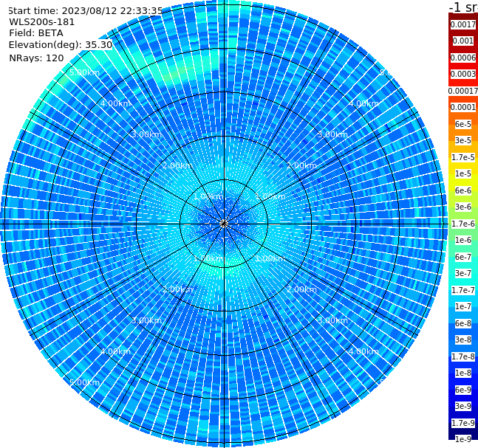This screenshot has width=478, height=448.
Task: Click the 2.00km range label in upper-left quadrant
Action: coord(178,165)
